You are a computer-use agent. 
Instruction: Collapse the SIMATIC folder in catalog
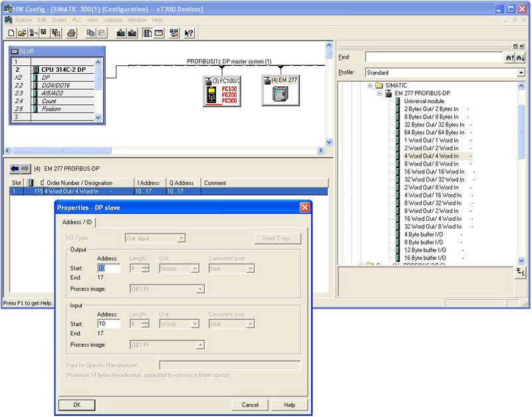pos(370,86)
